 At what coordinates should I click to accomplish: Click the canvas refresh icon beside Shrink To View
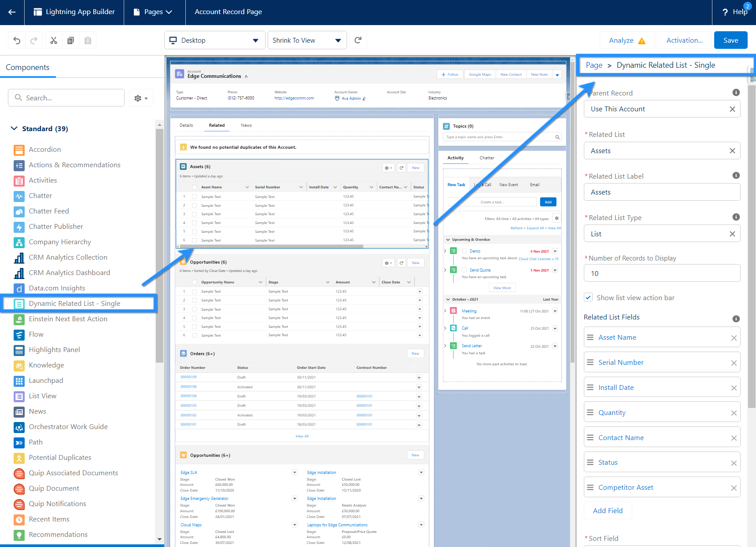[x=358, y=40]
